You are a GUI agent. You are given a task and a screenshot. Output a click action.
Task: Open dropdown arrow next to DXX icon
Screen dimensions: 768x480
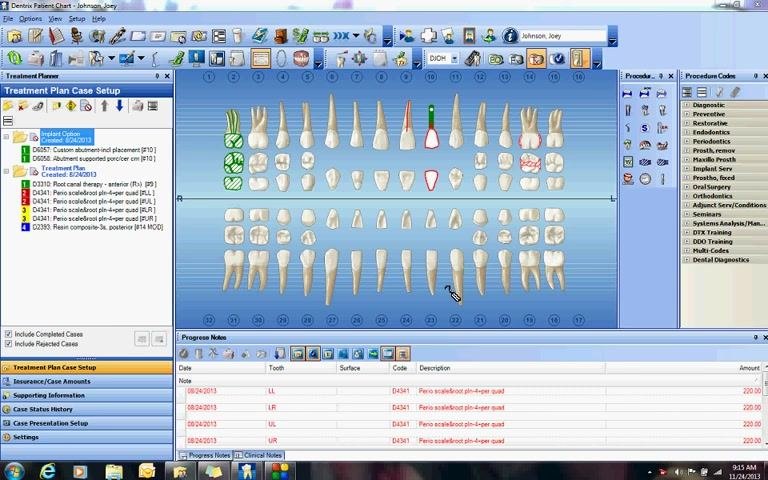pos(356,35)
